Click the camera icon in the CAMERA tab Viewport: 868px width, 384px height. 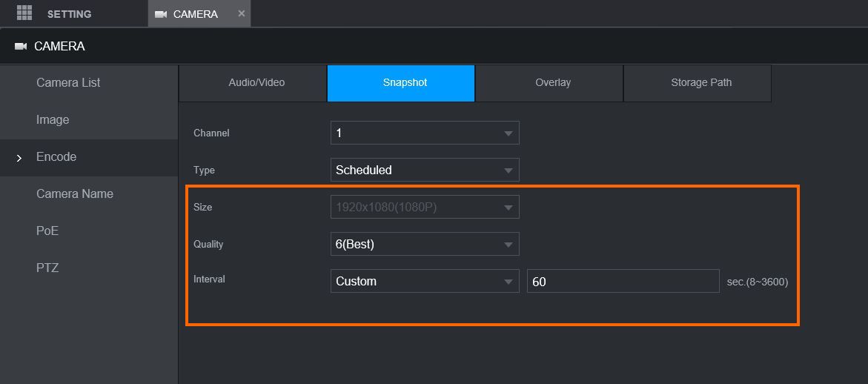(x=161, y=14)
